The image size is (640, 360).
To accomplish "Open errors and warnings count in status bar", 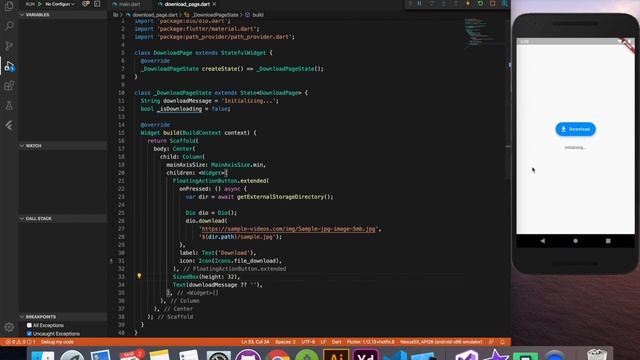I will coord(20,342).
